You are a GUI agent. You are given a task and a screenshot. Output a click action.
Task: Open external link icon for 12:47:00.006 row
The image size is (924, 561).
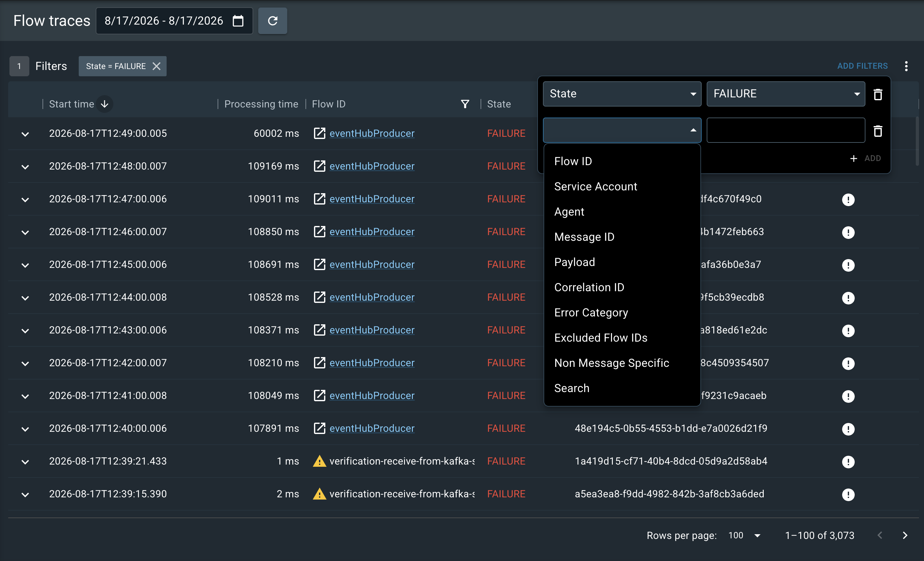pyautogui.click(x=320, y=199)
